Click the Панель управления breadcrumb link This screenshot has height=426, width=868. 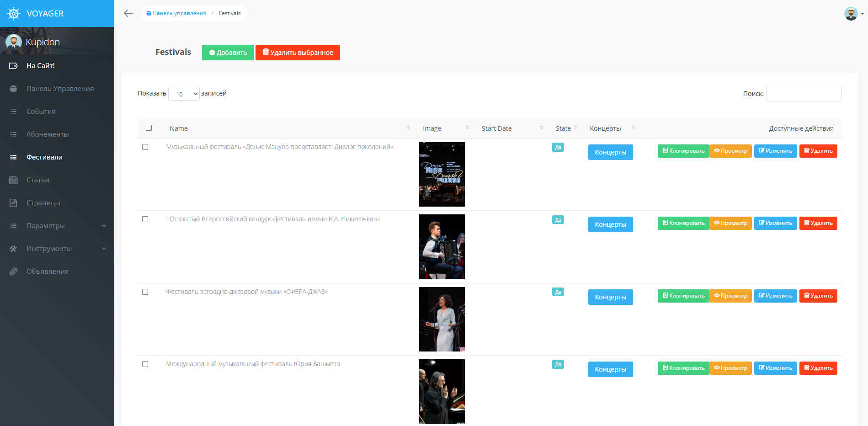point(176,13)
